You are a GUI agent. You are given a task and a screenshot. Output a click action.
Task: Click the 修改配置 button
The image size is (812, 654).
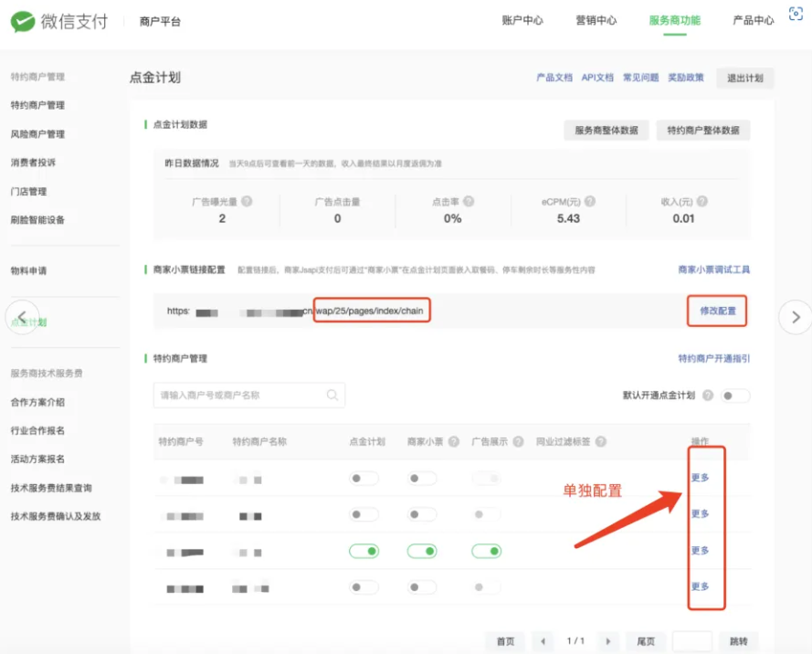[717, 311]
